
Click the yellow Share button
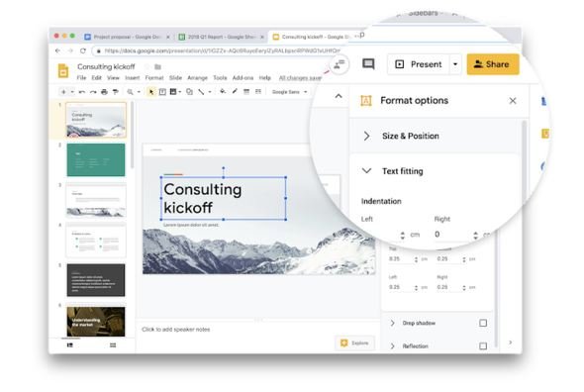click(x=493, y=64)
